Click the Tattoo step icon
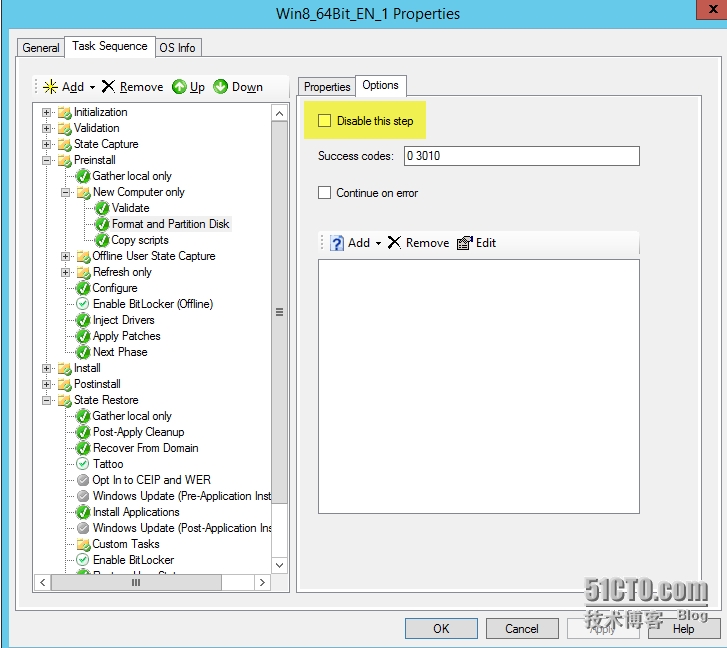 coord(83,464)
